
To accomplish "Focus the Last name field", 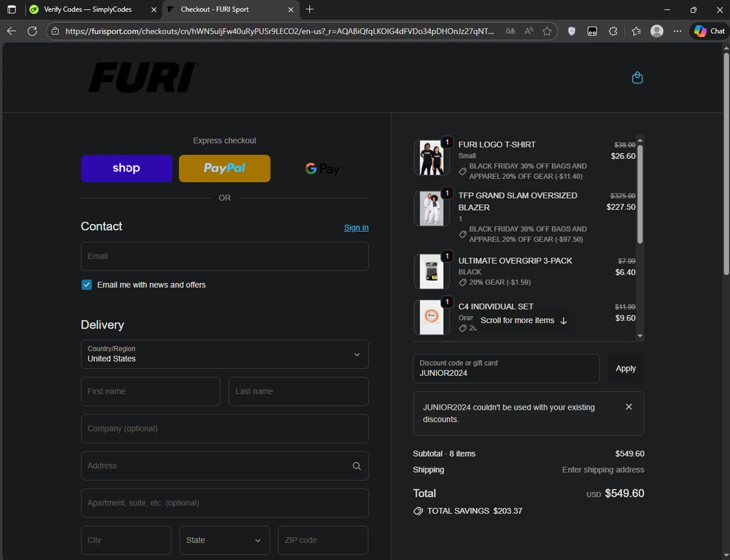I will point(299,392).
